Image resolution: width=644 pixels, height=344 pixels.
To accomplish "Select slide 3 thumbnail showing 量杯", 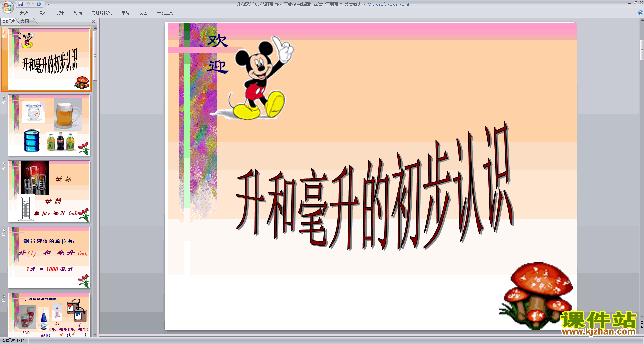I will click(49, 191).
